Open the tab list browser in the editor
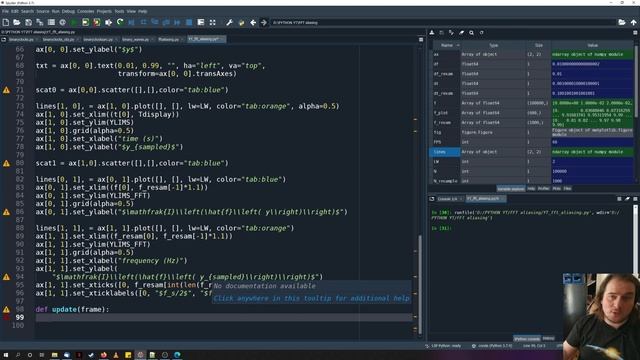 coord(4,40)
